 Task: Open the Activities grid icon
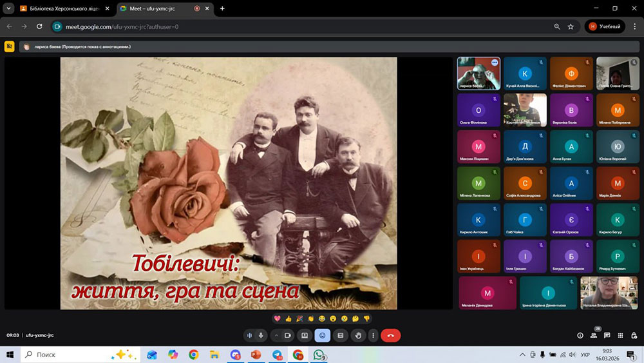[x=620, y=335]
